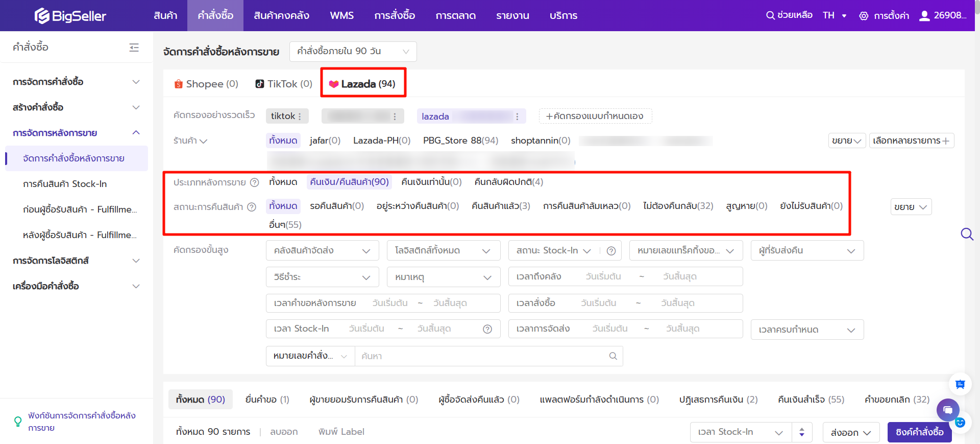Filter by คืนกลับผิดปกติ(4) type
980x444 pixels.
508,182
